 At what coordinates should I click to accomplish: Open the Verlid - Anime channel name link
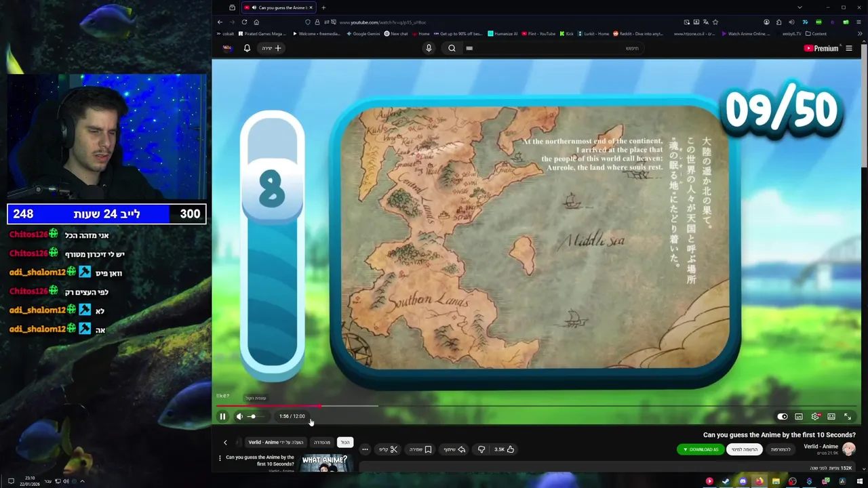tap(821, 446)
